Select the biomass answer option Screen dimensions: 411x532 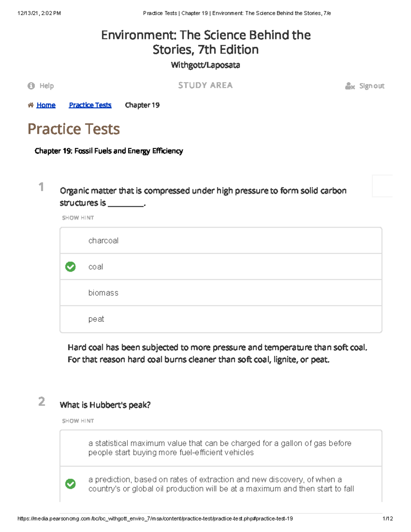(104, 293)
